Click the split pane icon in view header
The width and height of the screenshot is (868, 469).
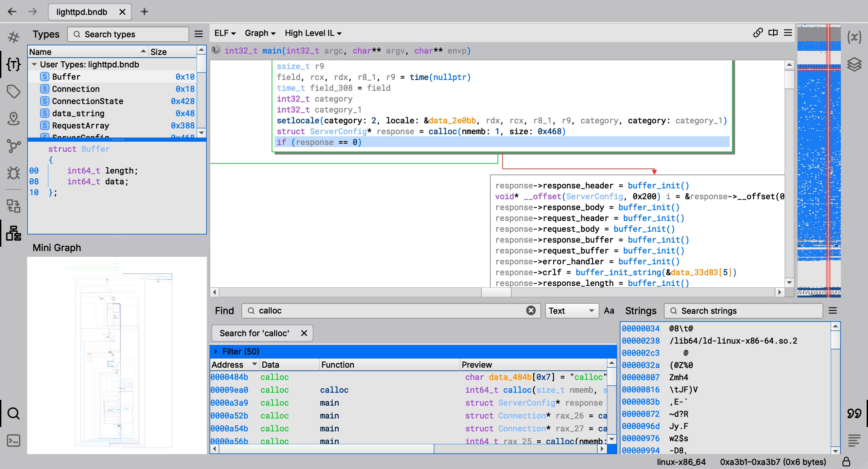click(773, 33)
